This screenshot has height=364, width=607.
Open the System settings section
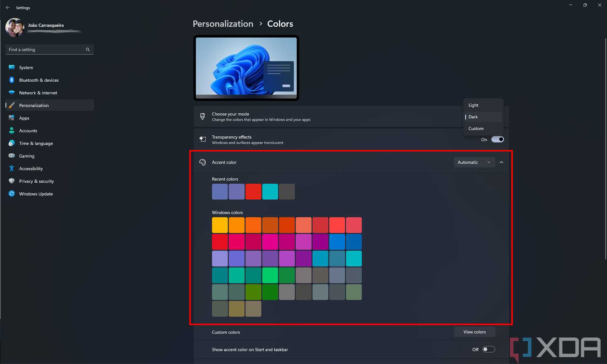[26, 67]
